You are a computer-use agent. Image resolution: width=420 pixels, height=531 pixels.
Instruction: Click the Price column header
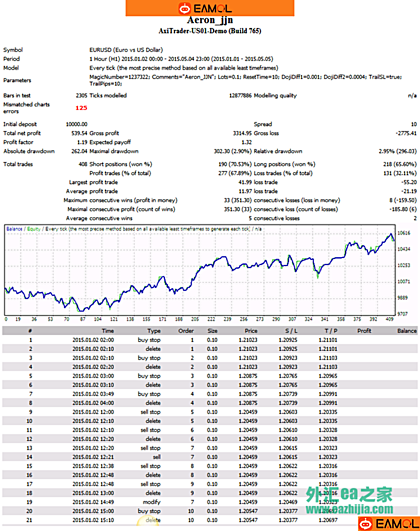pyautogui.click(x=251, y=331)
